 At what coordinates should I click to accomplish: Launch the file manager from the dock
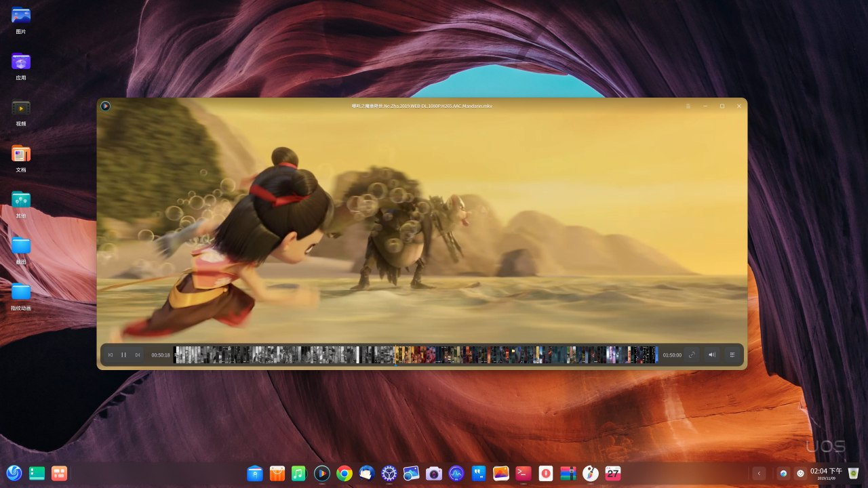coord(255,473)
